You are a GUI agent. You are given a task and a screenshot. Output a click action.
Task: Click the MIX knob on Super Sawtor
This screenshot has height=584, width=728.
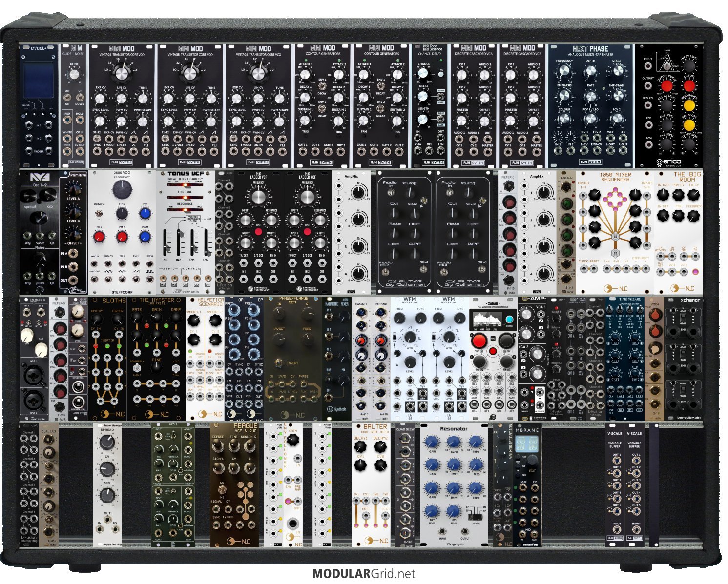(x=107, y=495)
